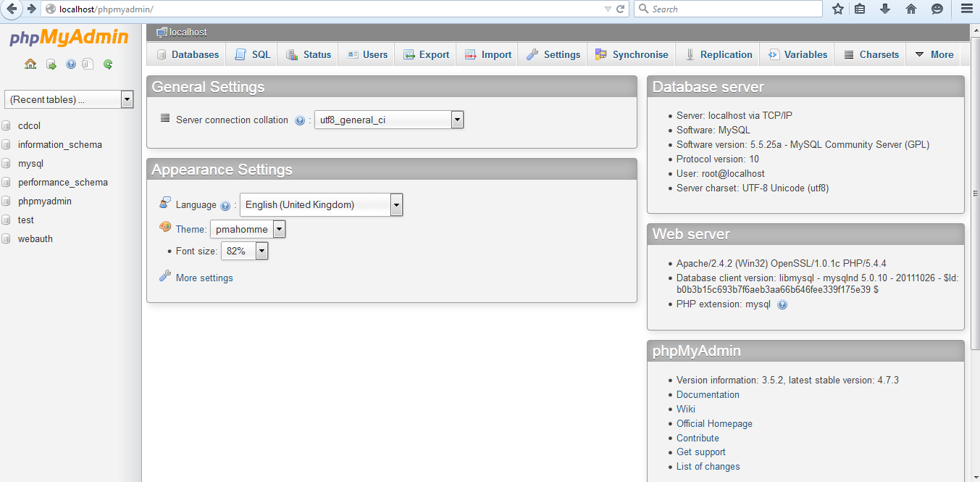The image size is (980, 482).
Task: Open the bookmarks list icon in browser toolbar
Action: tap(860, 9)
